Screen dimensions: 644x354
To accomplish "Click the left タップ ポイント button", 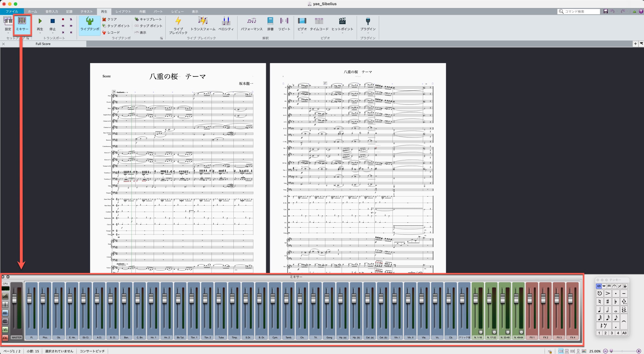I will (116, 26).
